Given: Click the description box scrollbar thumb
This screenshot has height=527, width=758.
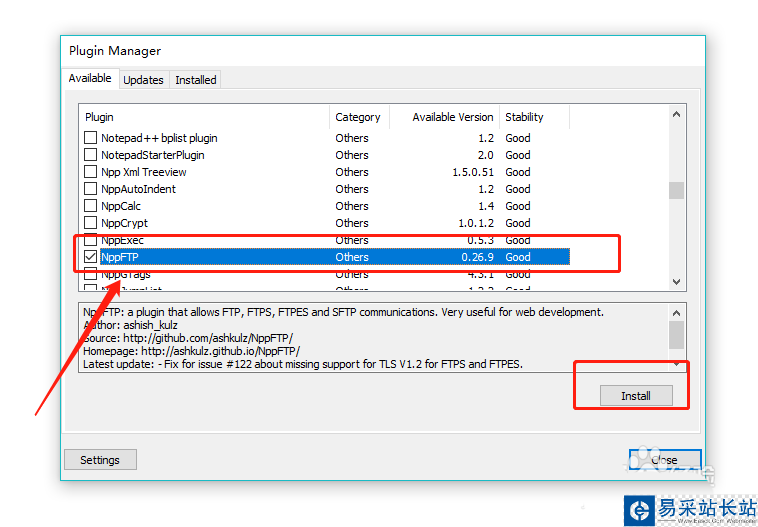Looking at the screenshot, I should [x=676, y=335].
